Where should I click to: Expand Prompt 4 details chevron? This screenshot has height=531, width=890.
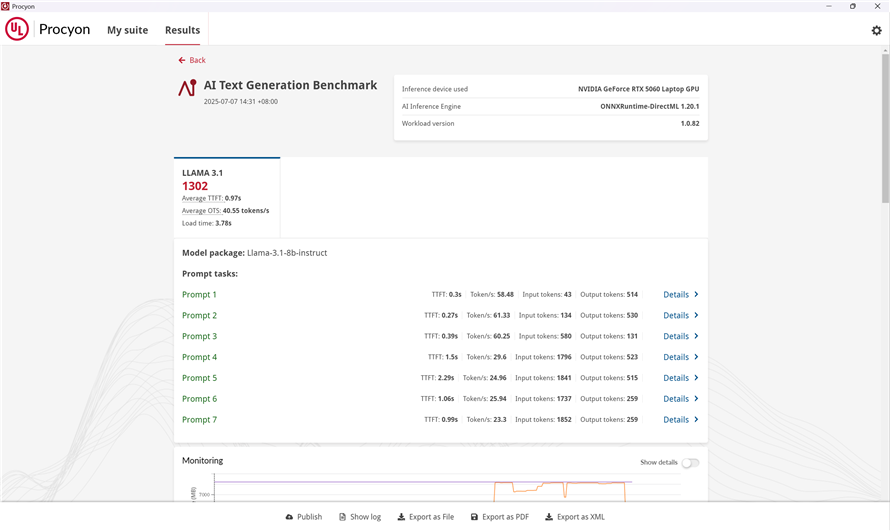(696, 357)
